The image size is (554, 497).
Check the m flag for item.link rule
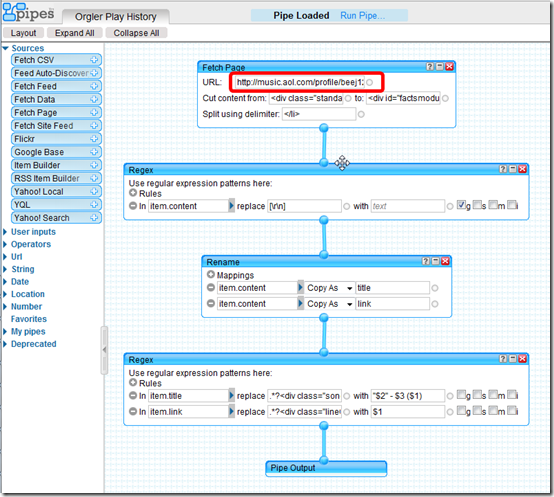pos(493,410)
